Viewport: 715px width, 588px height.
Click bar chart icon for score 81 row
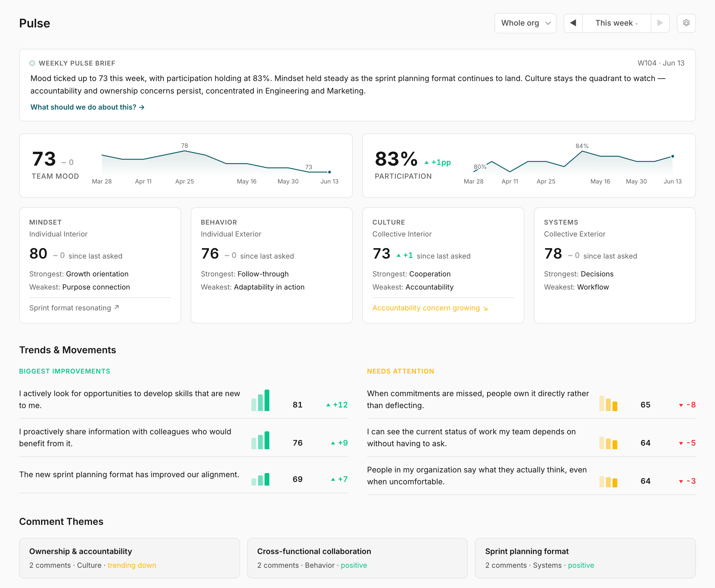click(260, 400)
